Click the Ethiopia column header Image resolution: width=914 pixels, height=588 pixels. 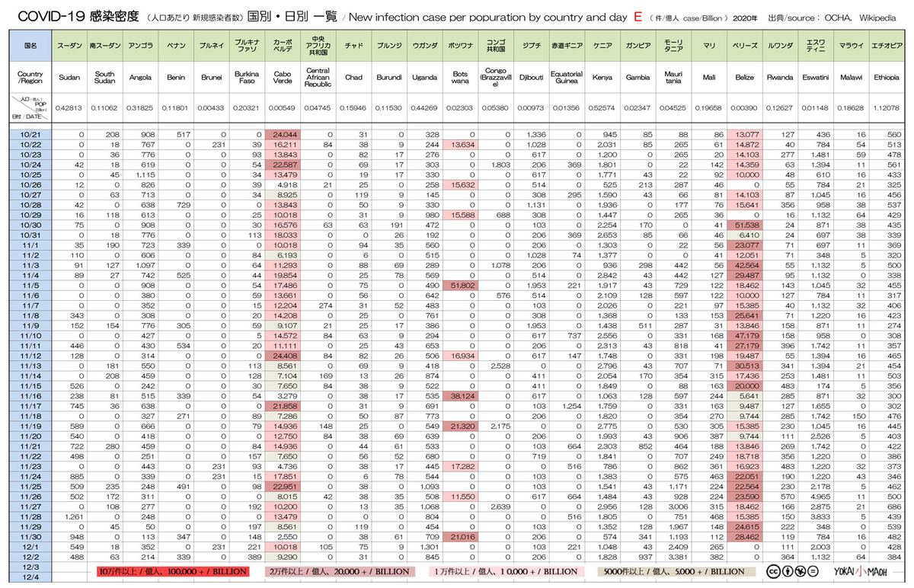click(887, 78)
